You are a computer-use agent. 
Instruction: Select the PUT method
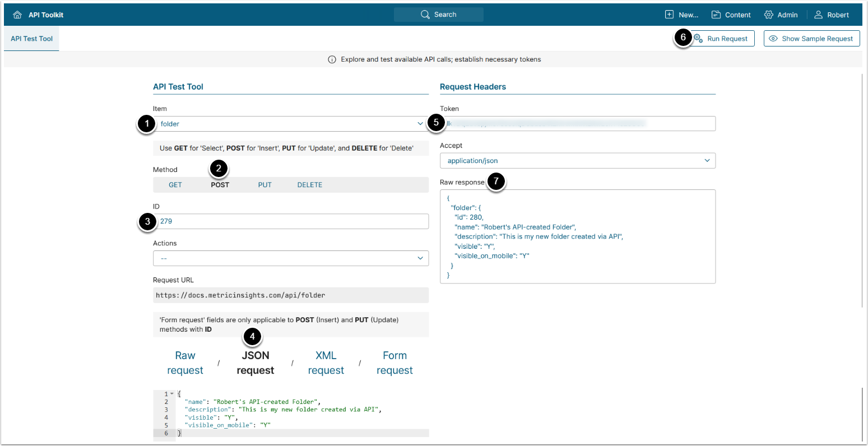(264, 185)
